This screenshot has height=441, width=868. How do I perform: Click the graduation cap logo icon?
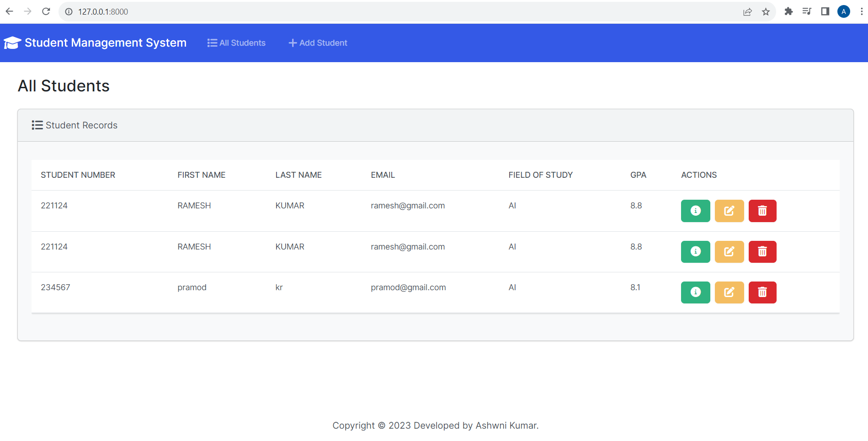12,43
